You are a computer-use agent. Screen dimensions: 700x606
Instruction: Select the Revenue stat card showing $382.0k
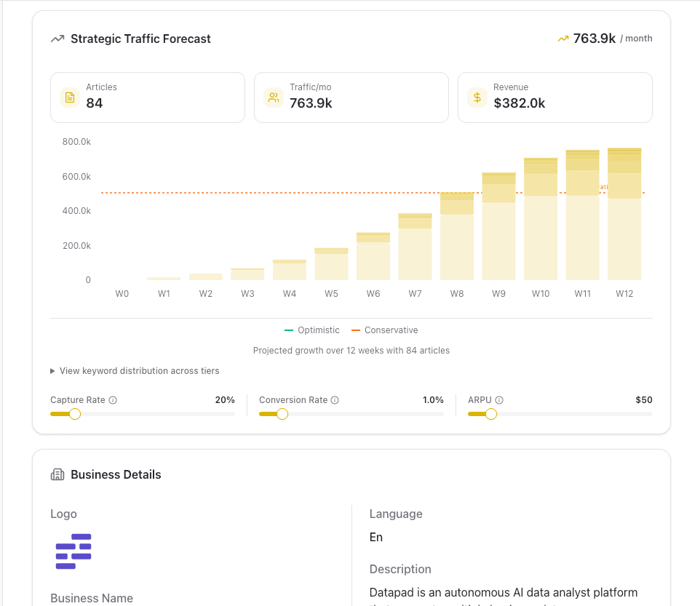[554, 97]
